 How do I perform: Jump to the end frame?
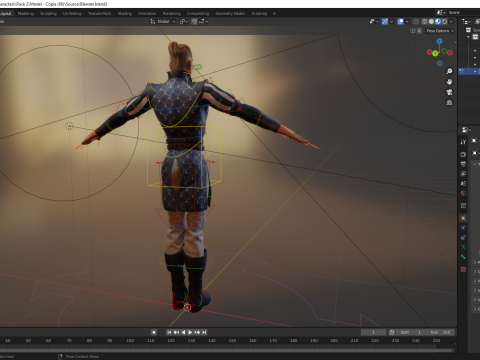pos(204,332)
